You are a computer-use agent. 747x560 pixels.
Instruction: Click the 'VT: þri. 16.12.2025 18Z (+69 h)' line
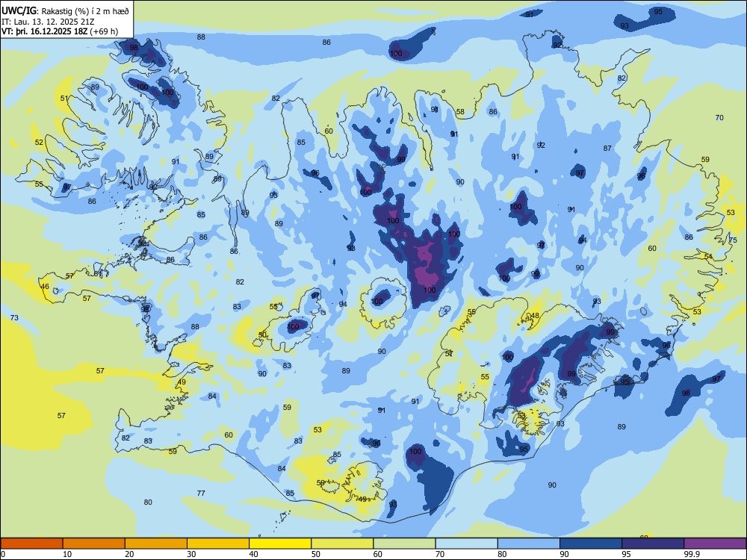coord(60,31)
